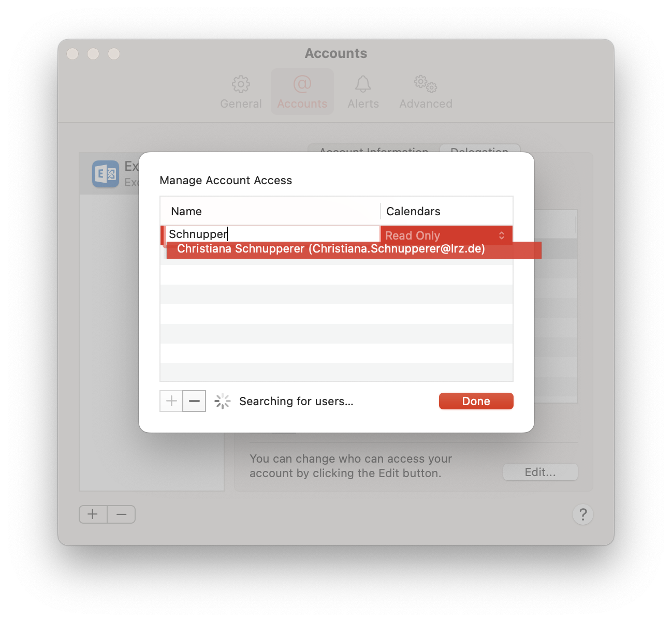The width and height of the screenshot is (672, 622).
Task: Click the Exchange account icon in sidebar
Action: (106, 174)
